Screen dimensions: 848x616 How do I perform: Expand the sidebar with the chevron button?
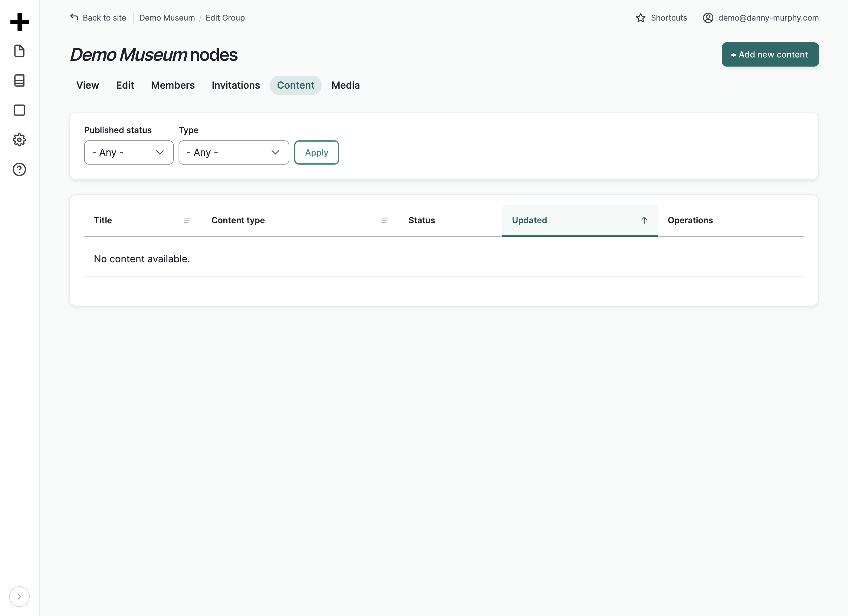[x=19, y=597]
